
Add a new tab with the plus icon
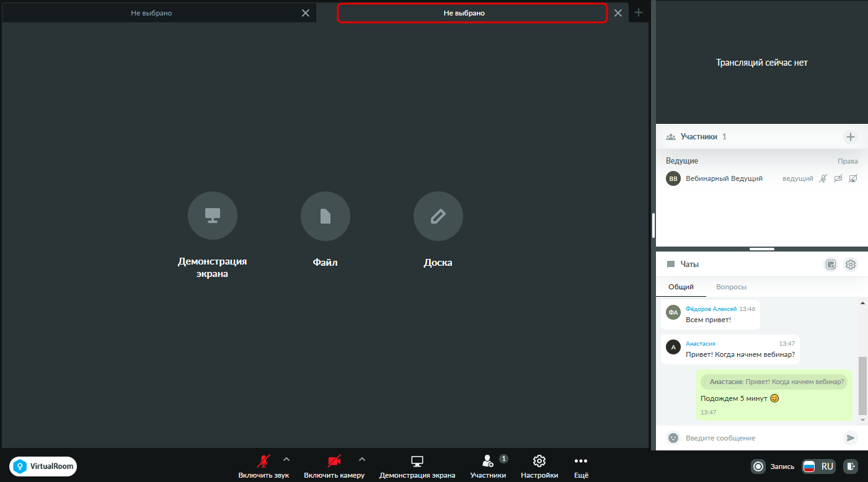click(639, 12)
